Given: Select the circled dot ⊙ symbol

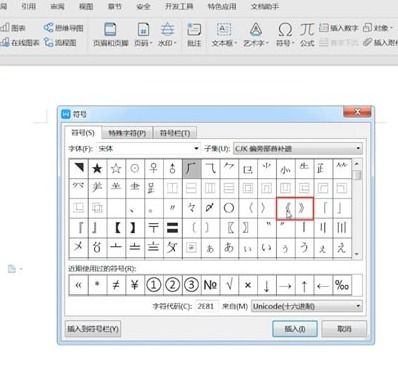Looking at the screenshot, I should pyautogui.click(x=135, y=168).
